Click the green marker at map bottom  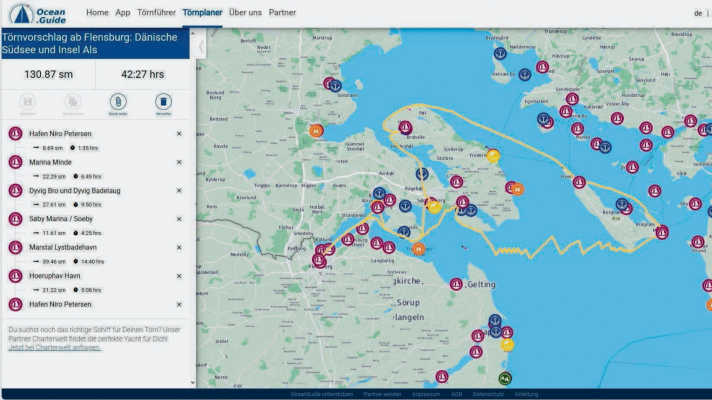coord(505,378)
